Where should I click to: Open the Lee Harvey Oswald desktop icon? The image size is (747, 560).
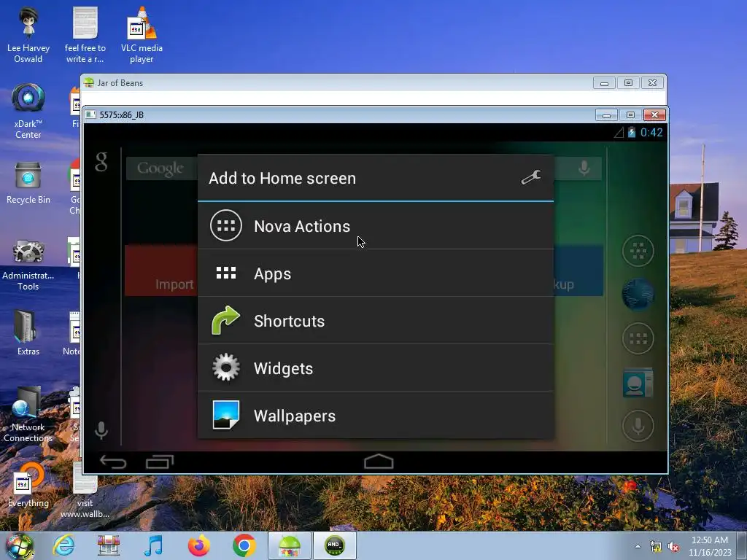coord(28,35)
